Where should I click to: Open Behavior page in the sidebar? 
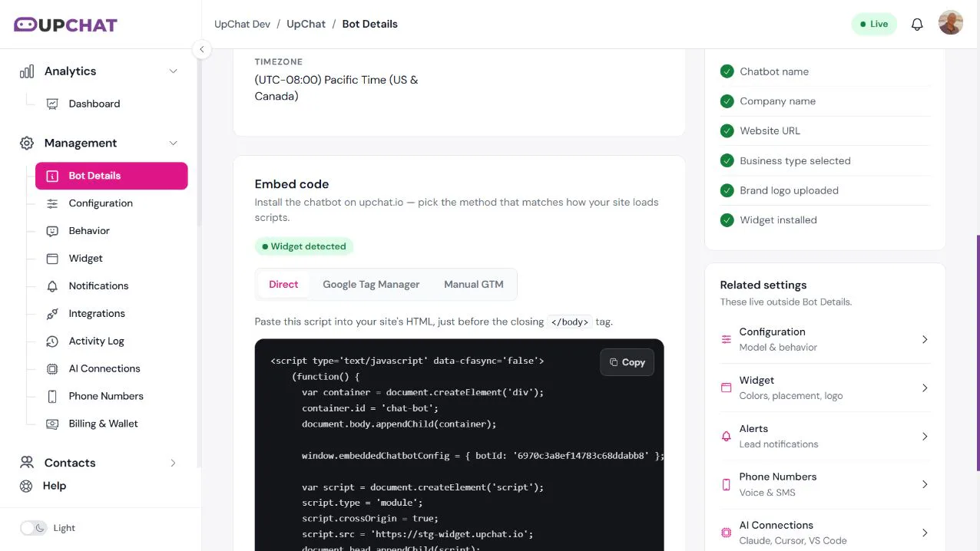pos(89,231)
